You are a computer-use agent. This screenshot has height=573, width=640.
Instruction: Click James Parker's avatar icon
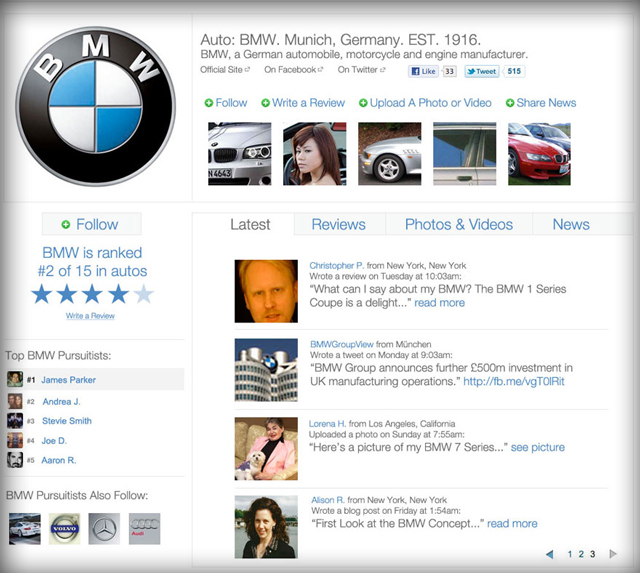15,379
